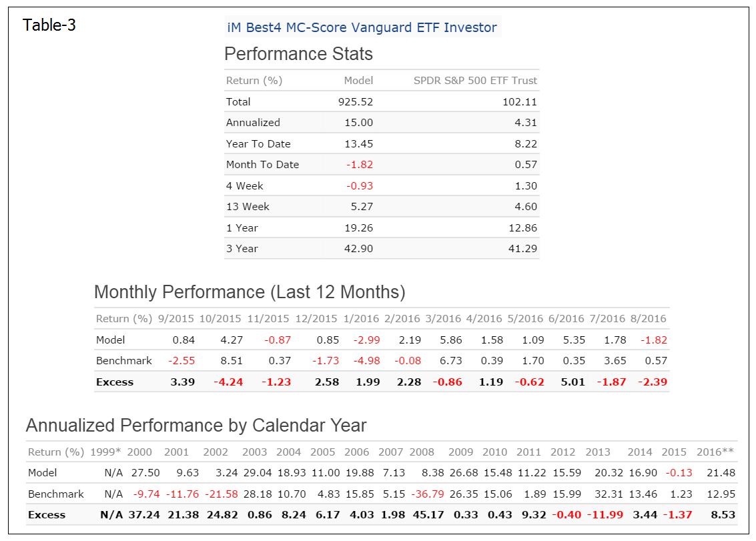Select the bold N/A in the Excess row
756x541 pixels.
[111, 515]
